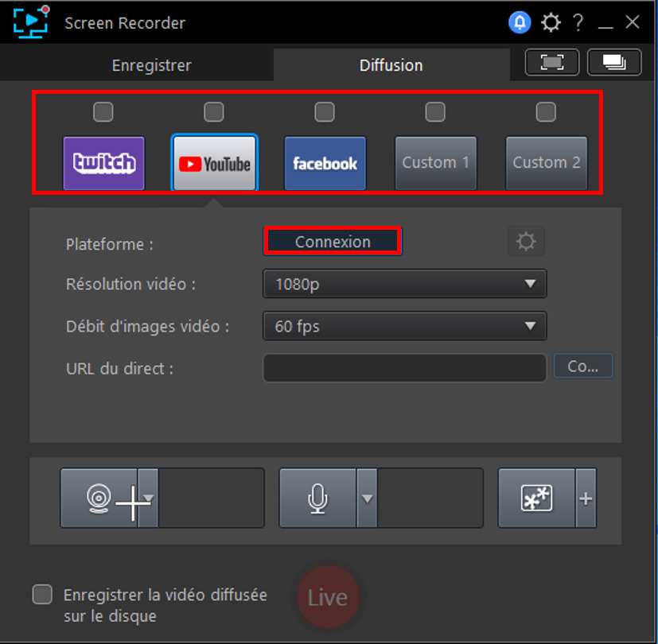Select the Facebook streaming platform
658x644 pixels.
324,163
